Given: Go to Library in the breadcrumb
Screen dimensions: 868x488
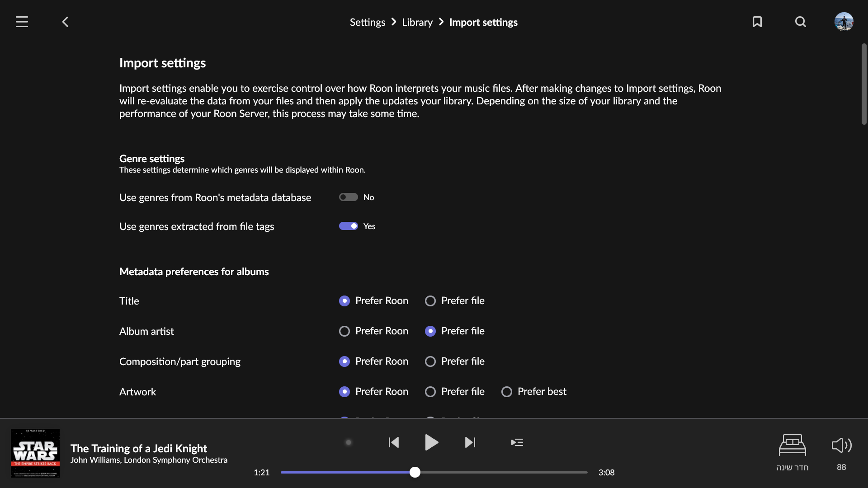Looking at the screenshot, I should click(417, 22).
